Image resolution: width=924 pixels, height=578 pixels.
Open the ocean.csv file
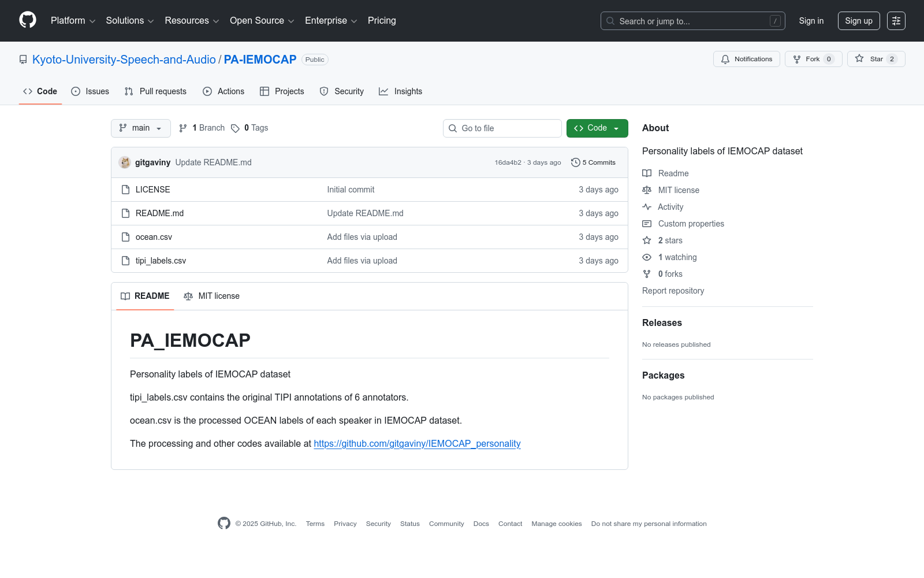coord(154,237)
